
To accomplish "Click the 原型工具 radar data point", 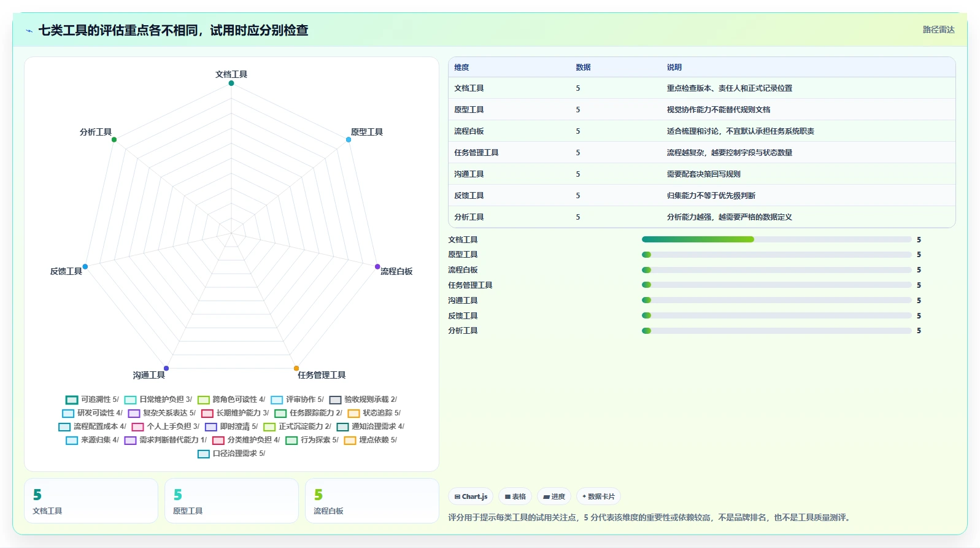I will tap(349, 139).
